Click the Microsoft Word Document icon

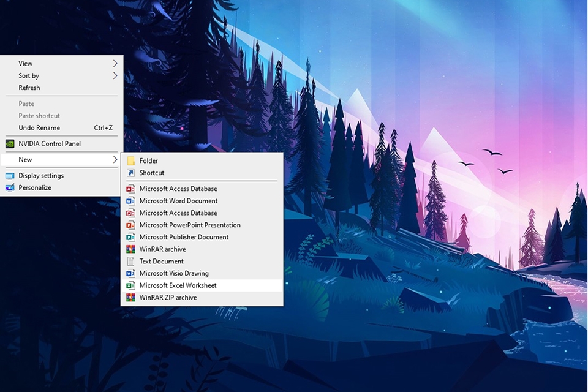(130, 201)
